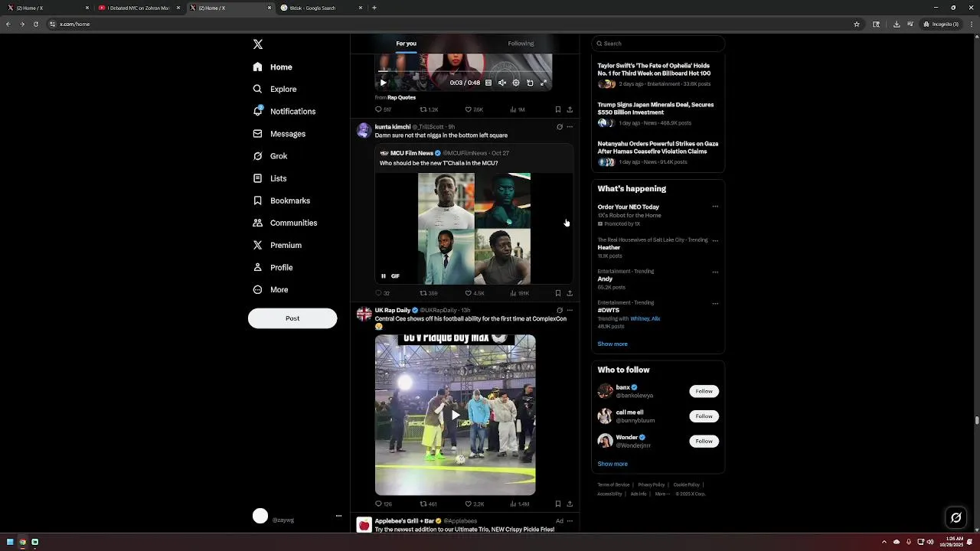Screen dimensions: 980x551
Task: Open a new browser tab
Action: coord(374,8)
